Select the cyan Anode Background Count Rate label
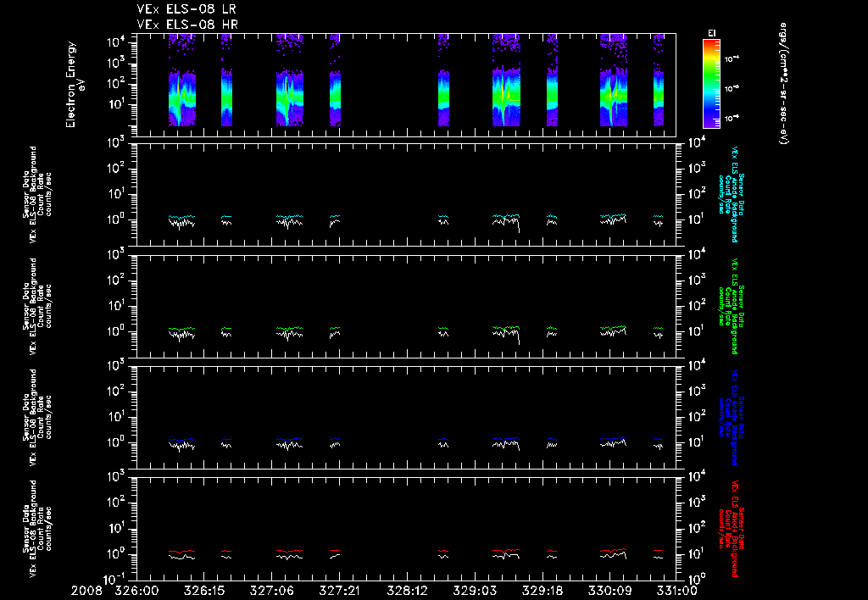868x600 pixels. pyautogui.click(x=732, y=194)
